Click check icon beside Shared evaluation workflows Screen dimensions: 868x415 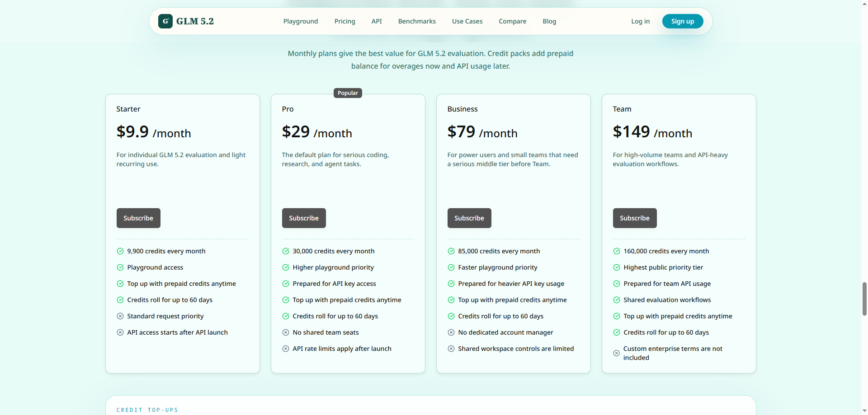pyautogui.click(x=617, y=300)
